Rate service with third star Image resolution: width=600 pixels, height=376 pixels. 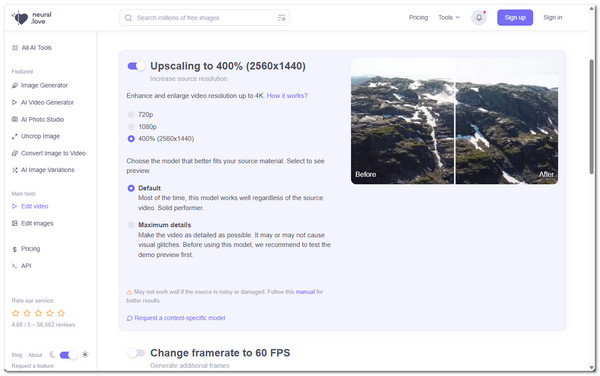[x=38, y=313]
